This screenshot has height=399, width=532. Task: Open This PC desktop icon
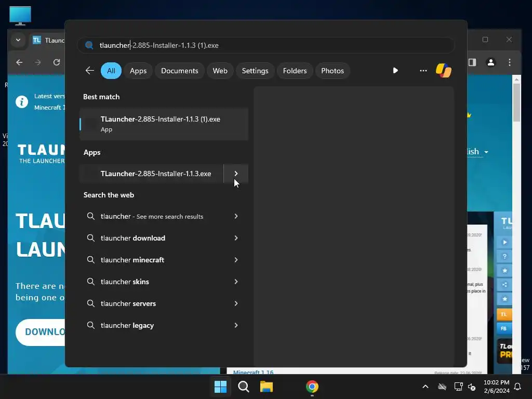tap(20, 16)
